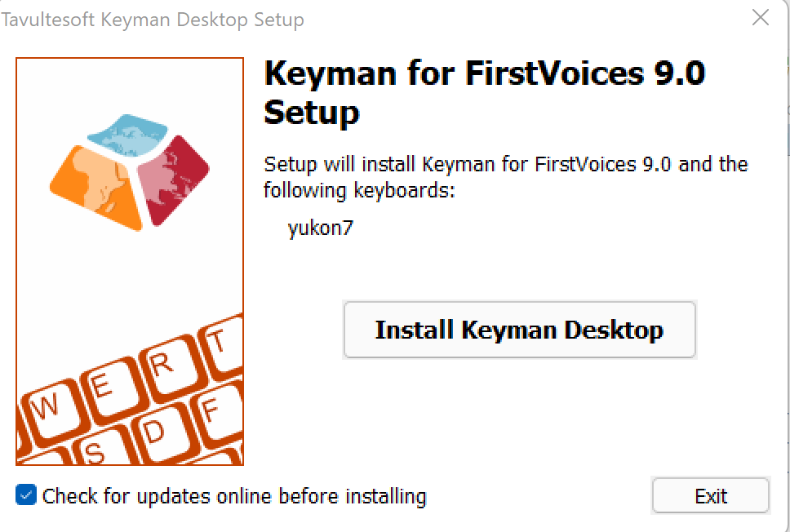Click the blue top face of the keycap logo

click(127, 135)
